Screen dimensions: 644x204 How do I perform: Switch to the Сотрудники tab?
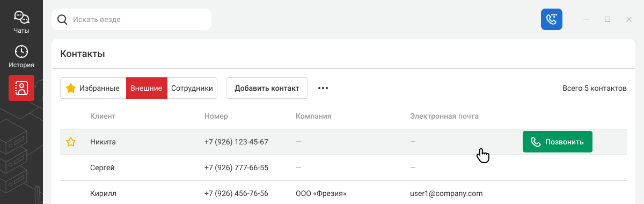click(192, 88)
